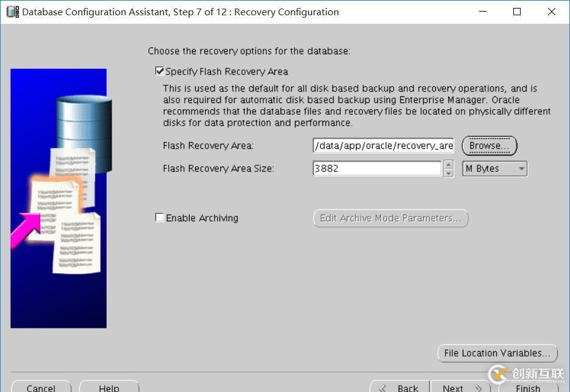Image resolution: width=570 pixels, height=392 pixels.
Task: Decrease recovery area size with down arrow
Action: 449,173
